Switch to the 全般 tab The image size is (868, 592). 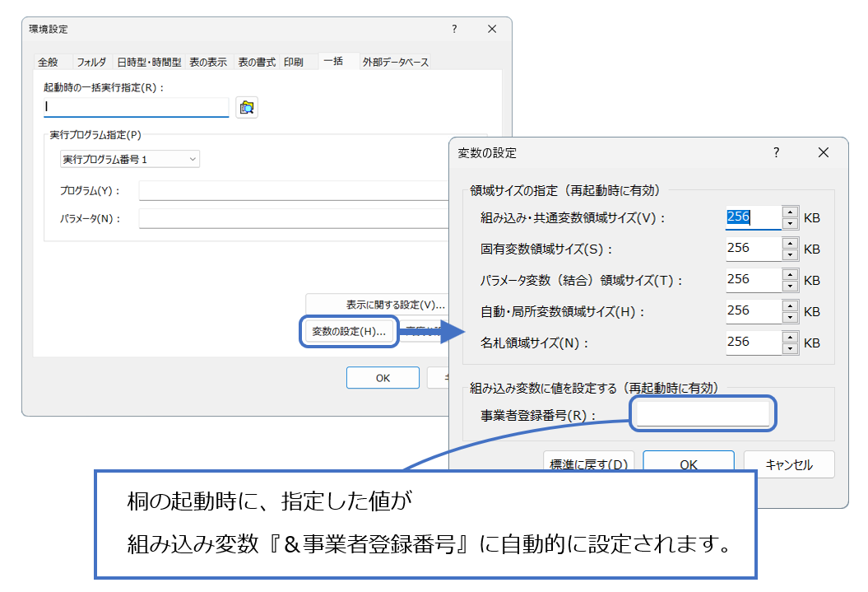[47, 61]
